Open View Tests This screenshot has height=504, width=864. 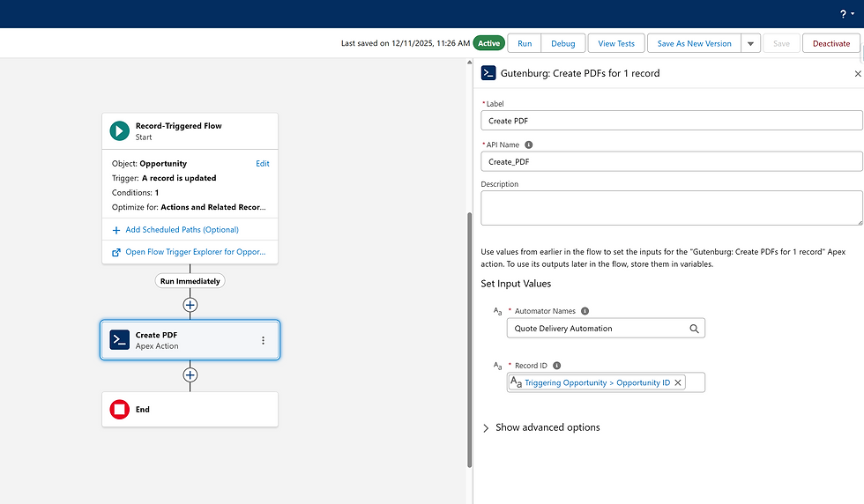(616, 43)
